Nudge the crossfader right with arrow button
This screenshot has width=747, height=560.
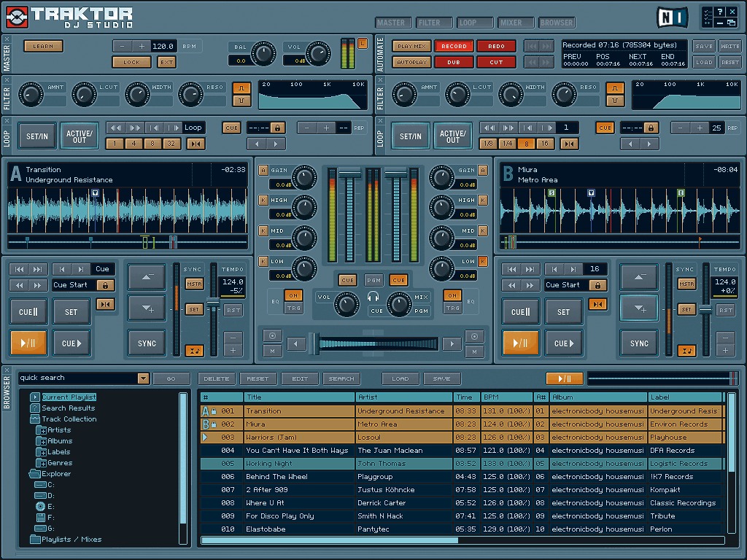coord(452,344)
